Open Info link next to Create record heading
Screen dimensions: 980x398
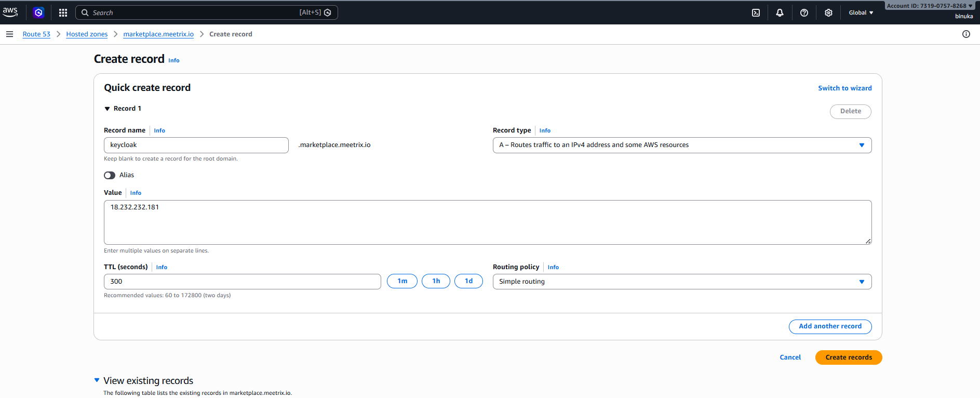173,60
